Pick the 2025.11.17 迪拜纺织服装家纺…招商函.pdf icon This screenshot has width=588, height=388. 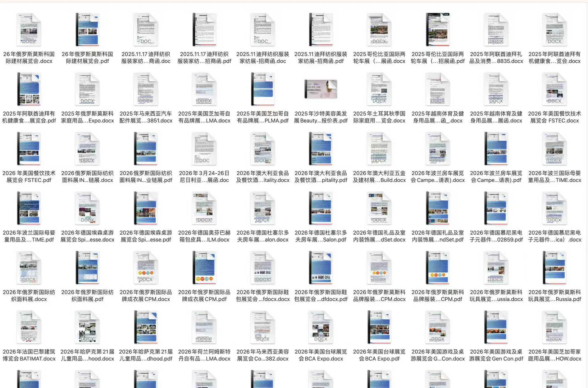[x=204, y=29]
